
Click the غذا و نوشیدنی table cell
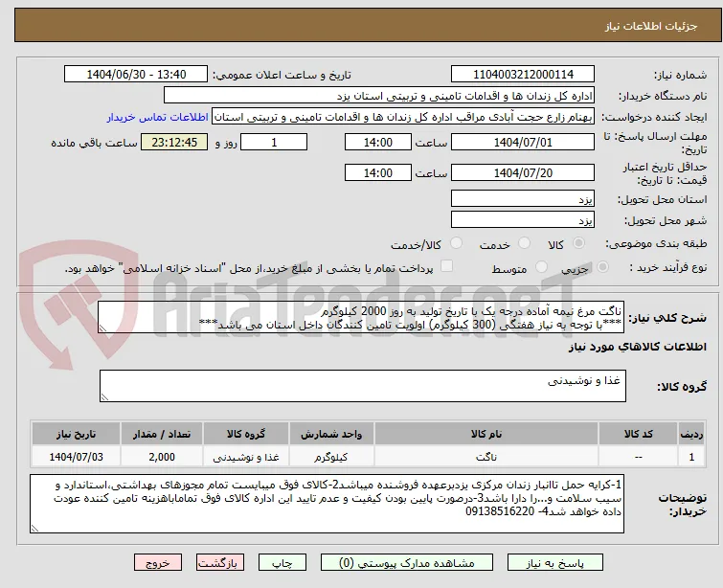pyautogui.click(x=246, y=457)
